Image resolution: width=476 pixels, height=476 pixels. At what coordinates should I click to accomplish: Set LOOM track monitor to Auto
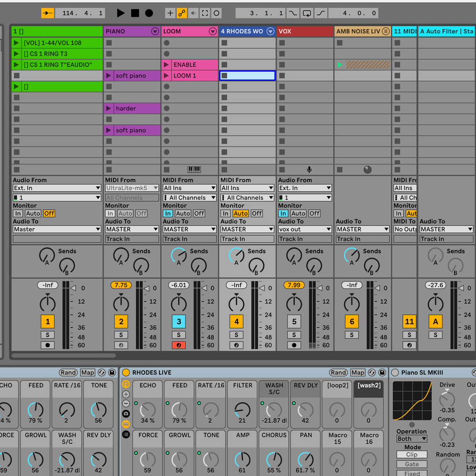(x=183, y=214)
